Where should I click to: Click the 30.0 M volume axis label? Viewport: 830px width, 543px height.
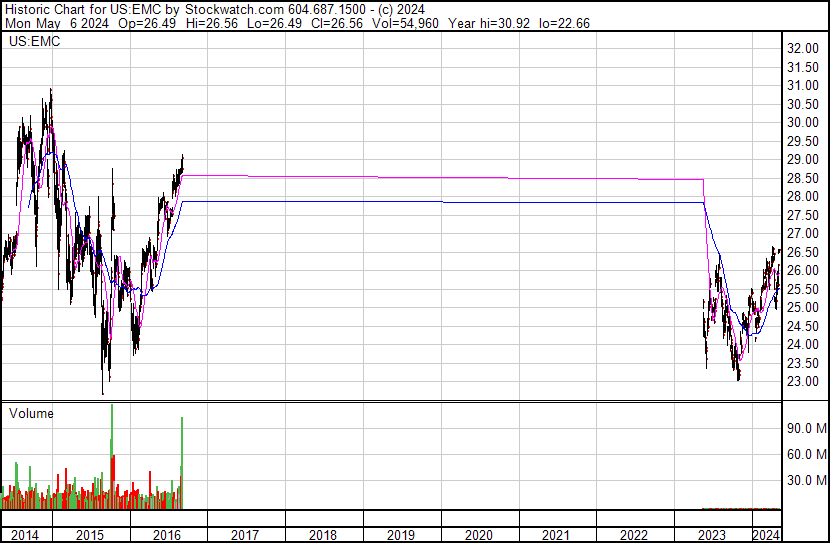807,480
